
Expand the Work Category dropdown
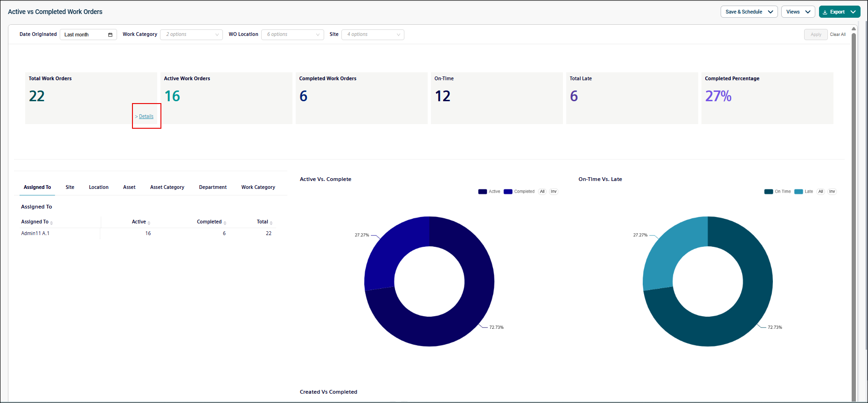point(191,35)
